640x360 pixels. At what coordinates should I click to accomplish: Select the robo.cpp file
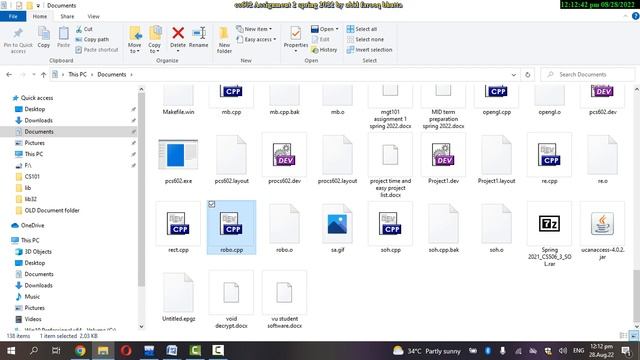pyautogui.click(x=231, y=227)
